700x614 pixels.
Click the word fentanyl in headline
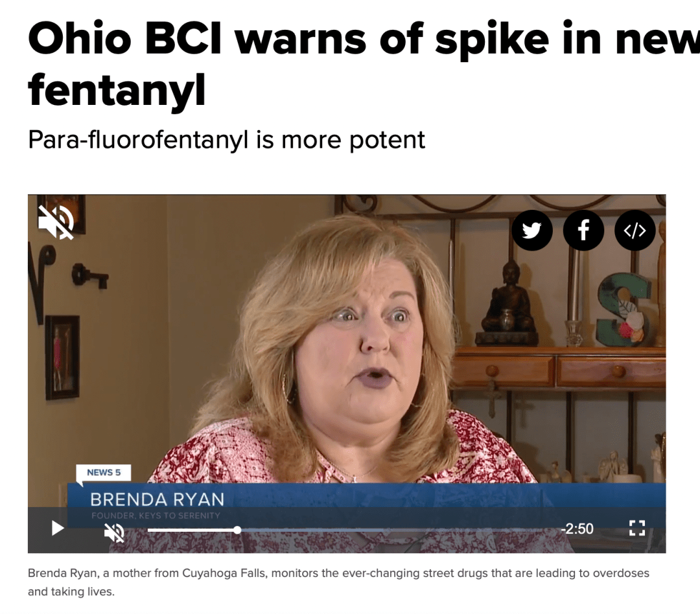[117, 90]
